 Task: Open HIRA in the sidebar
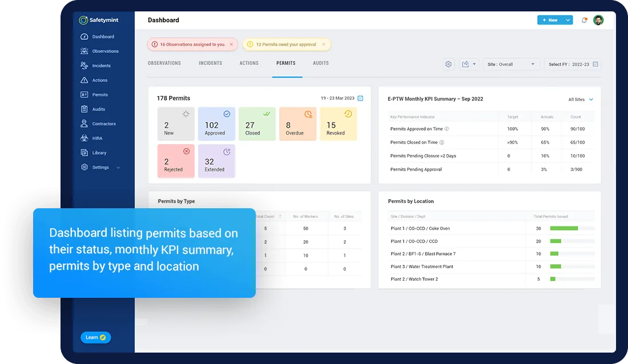click(x=91, y=138)
